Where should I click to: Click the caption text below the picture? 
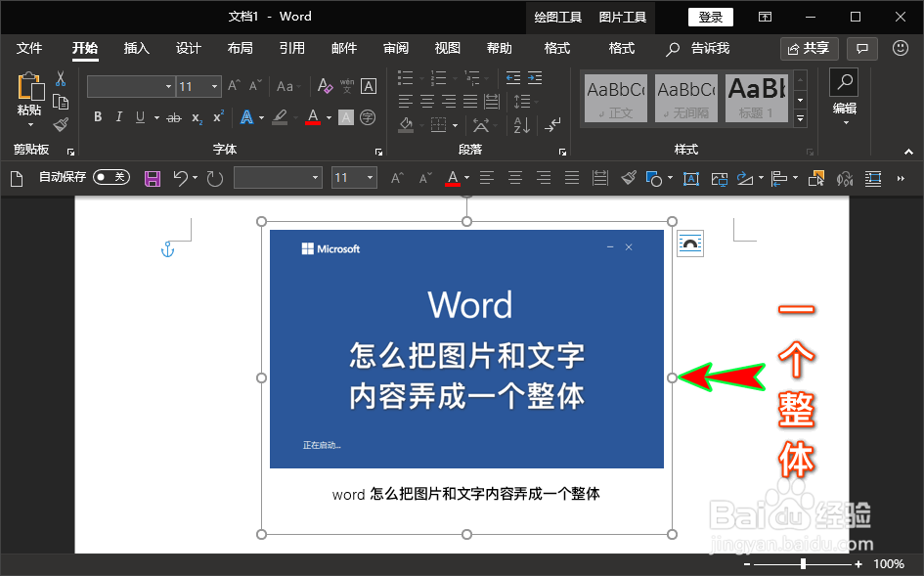tap(466, 494)
